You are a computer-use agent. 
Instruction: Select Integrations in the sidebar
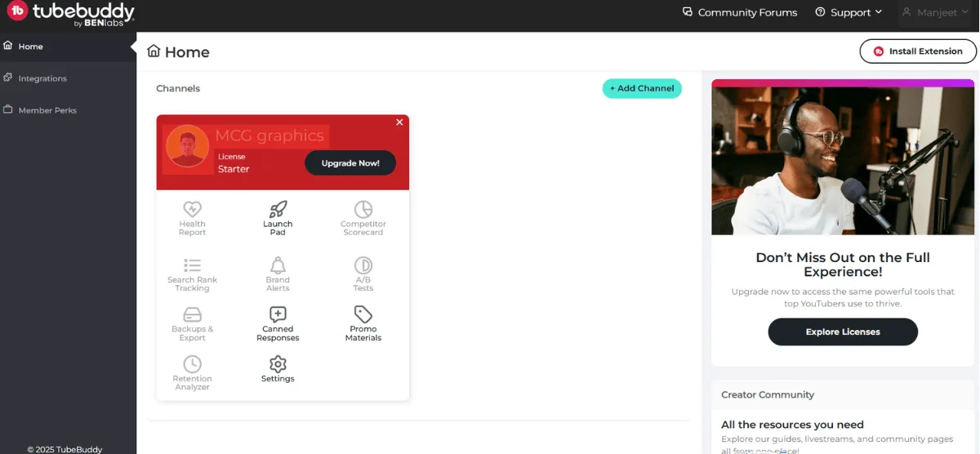pyautogui.click(x=68, y=78)
